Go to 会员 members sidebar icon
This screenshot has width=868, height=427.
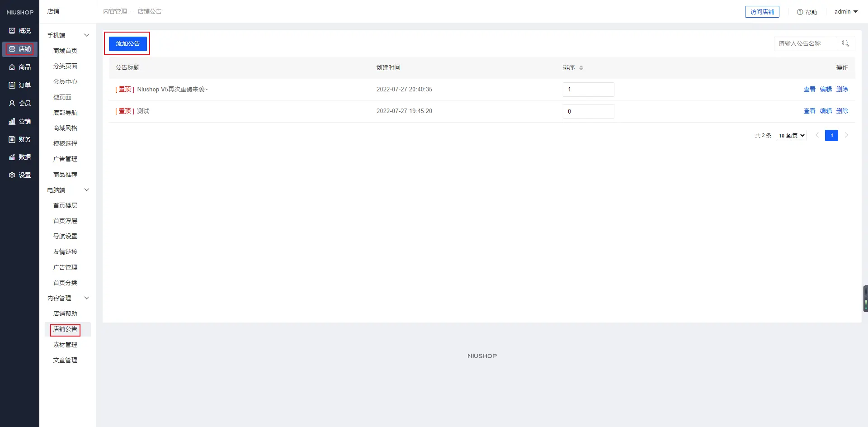(12, 103)
